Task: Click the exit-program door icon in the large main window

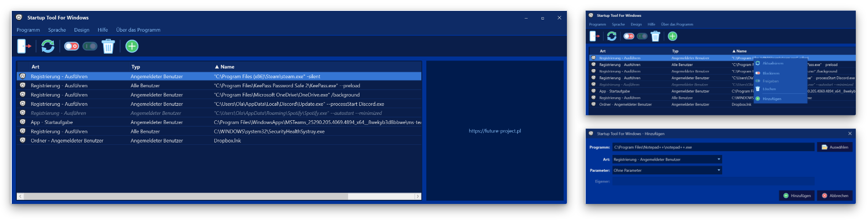Action: click(x=24, y=46)
